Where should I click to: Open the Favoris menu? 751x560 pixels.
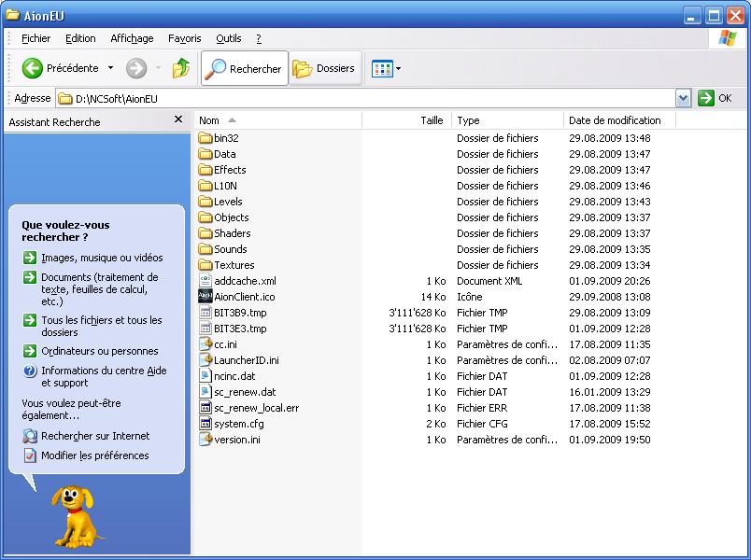pyautogui.click(x=184, y=38)
